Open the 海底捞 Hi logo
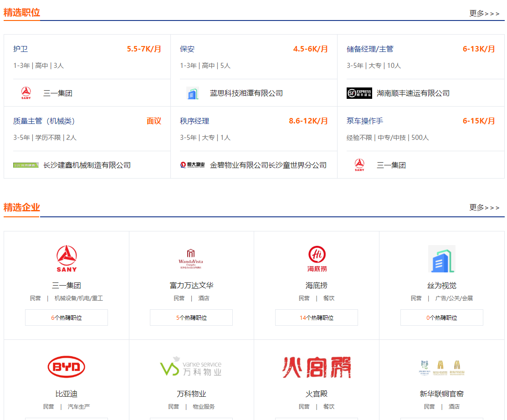This screenshot has width=507, height=420. [317, 259]
